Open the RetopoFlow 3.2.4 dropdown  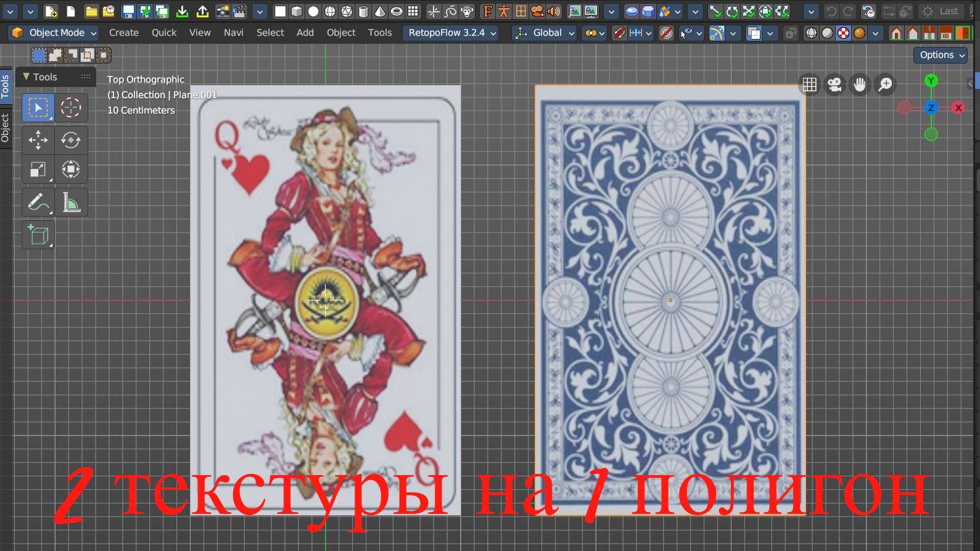tap(451, 33)
